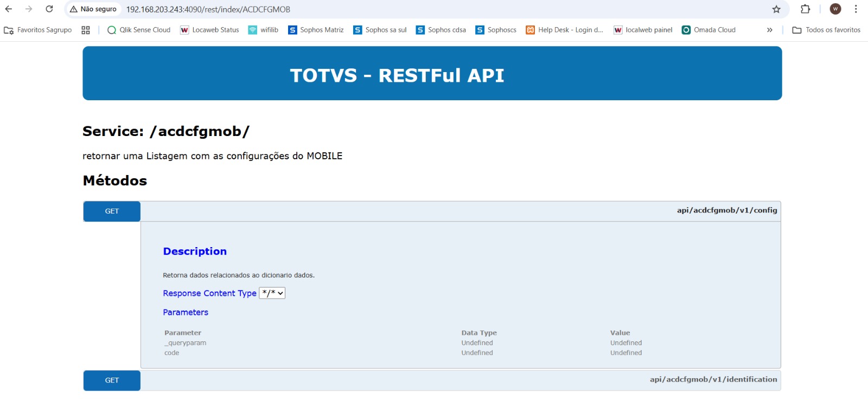Open the 'Todos os favoritos' folder

click(x=826, y=30)
